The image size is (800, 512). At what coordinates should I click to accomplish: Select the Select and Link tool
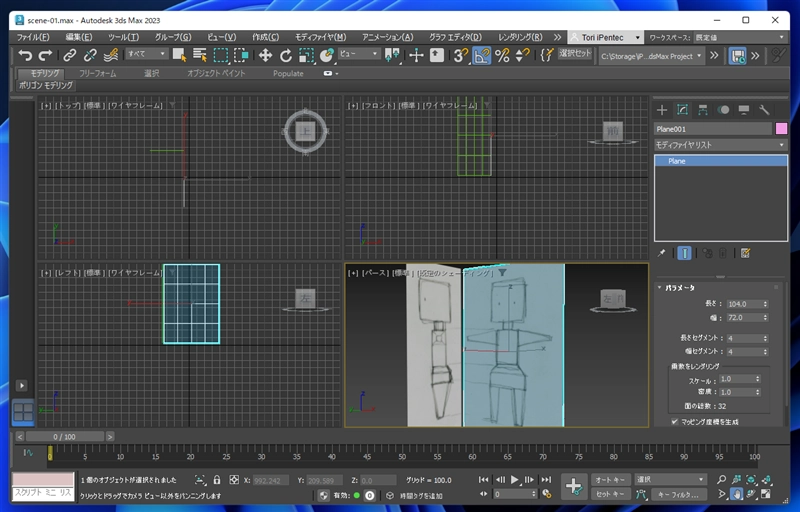(x=69, y=55)
